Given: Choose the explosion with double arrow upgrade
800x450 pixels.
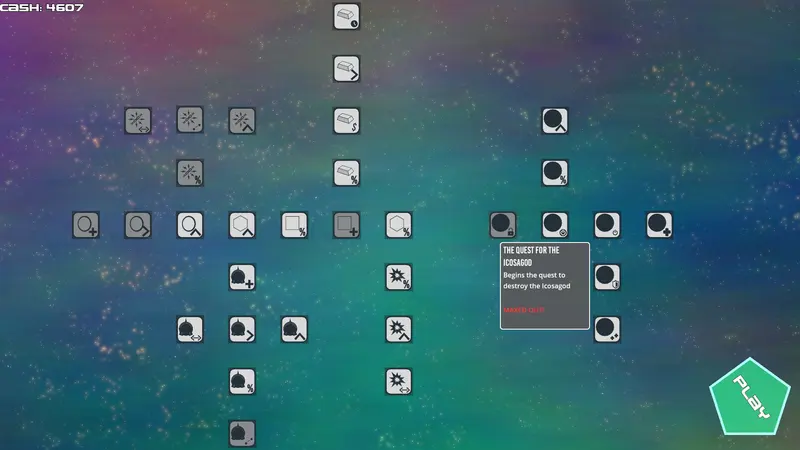Looking at the screenshot, I should point(398,381).
